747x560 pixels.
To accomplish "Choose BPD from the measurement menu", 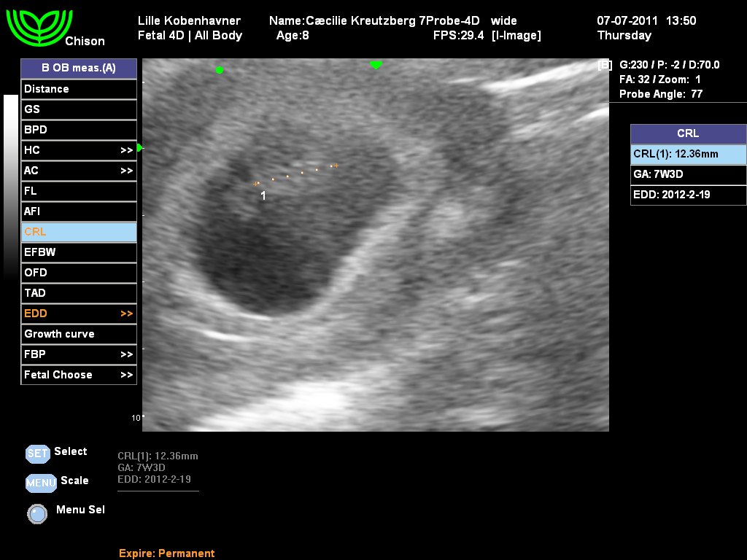I will tap(78, 130).
